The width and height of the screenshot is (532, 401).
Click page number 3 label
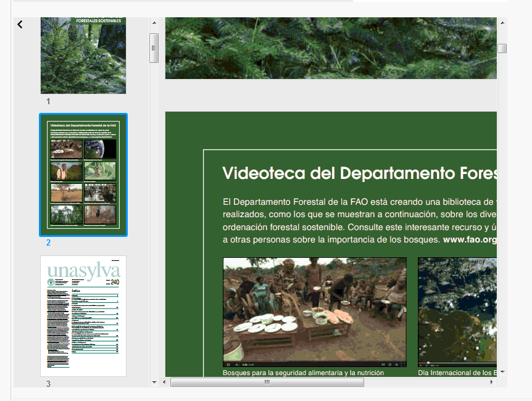[49, 384]
